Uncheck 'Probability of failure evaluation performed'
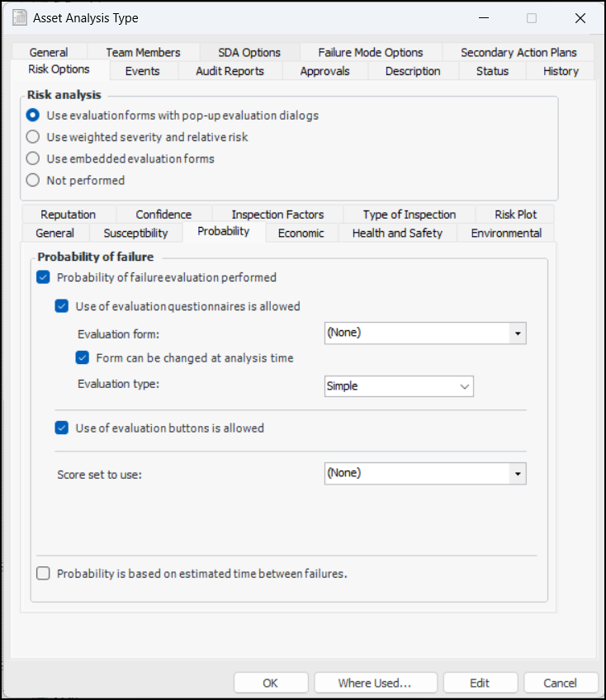This screenshot has width=606, height=700. coord(44,278)
